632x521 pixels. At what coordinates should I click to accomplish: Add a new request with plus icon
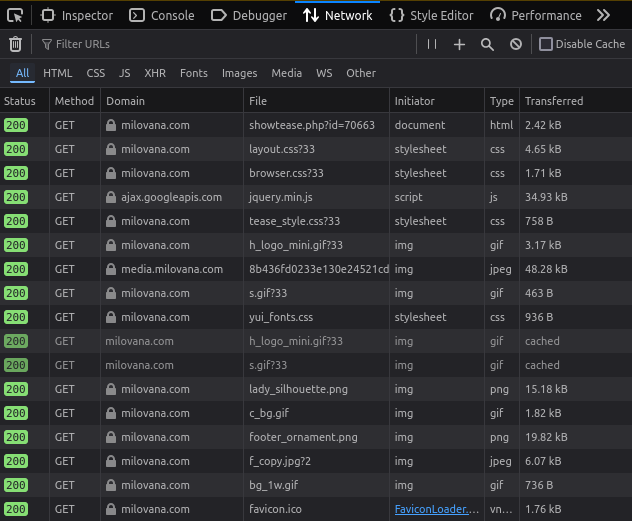coord(459,44)
